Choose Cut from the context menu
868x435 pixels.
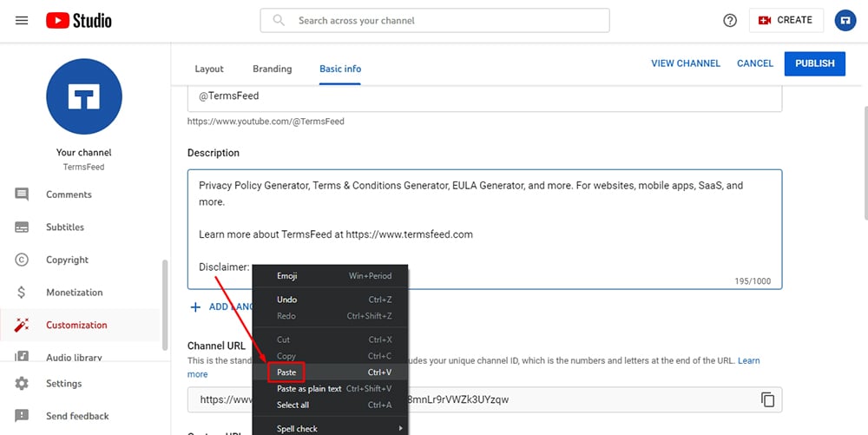tap(330, 339)
